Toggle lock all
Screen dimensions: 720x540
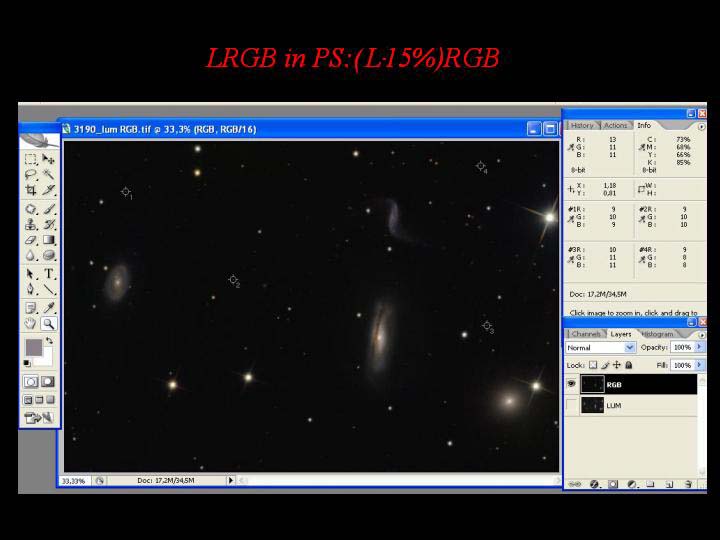click(629, 365)
